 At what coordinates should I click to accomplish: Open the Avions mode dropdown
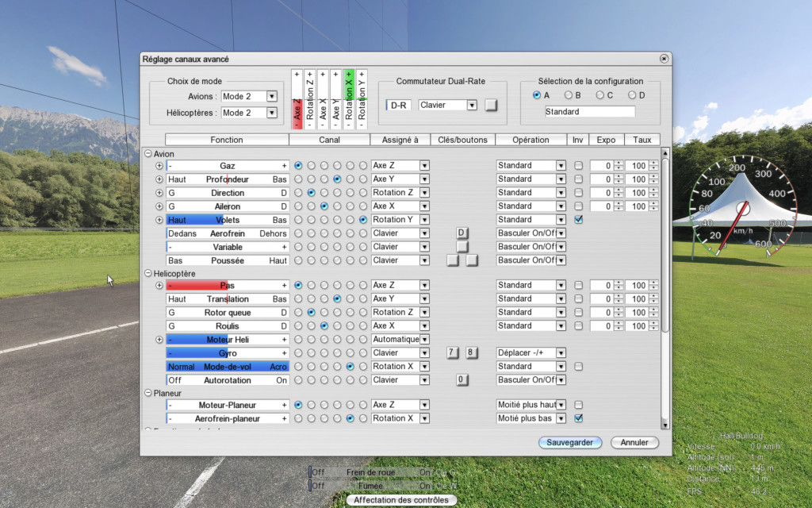[x=272, y=97]
